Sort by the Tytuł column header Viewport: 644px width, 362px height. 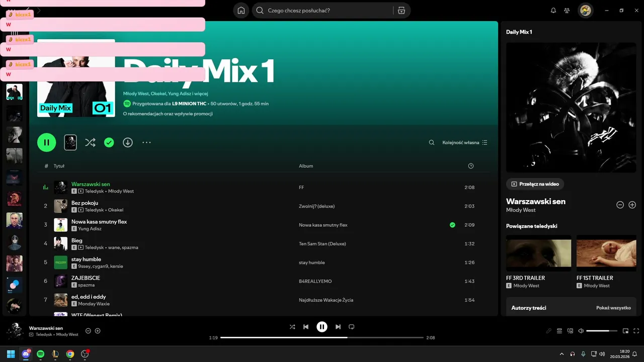[x=59, y=166]
